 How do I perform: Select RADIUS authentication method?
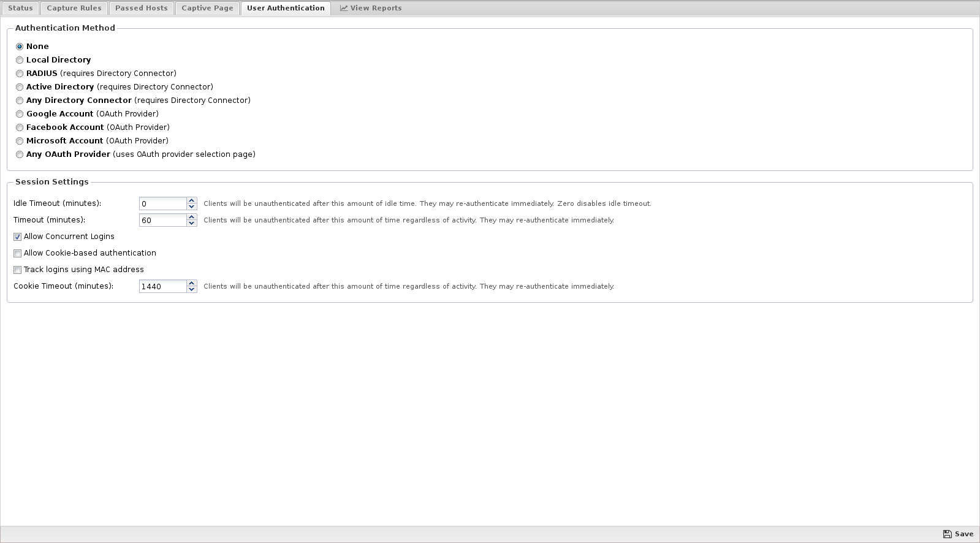coord(20,74)
